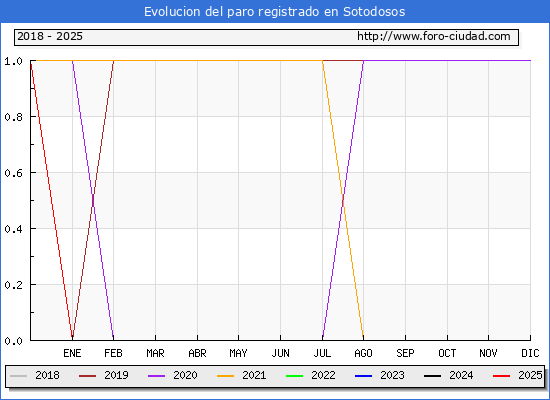
Task: Click the DIC month axis label
Action: [x=530, y=353]
